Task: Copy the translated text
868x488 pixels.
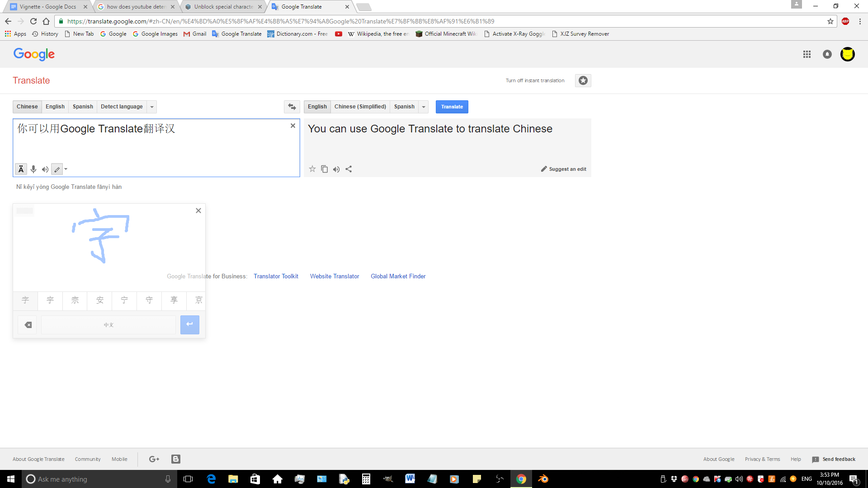Action: [324, 169]
